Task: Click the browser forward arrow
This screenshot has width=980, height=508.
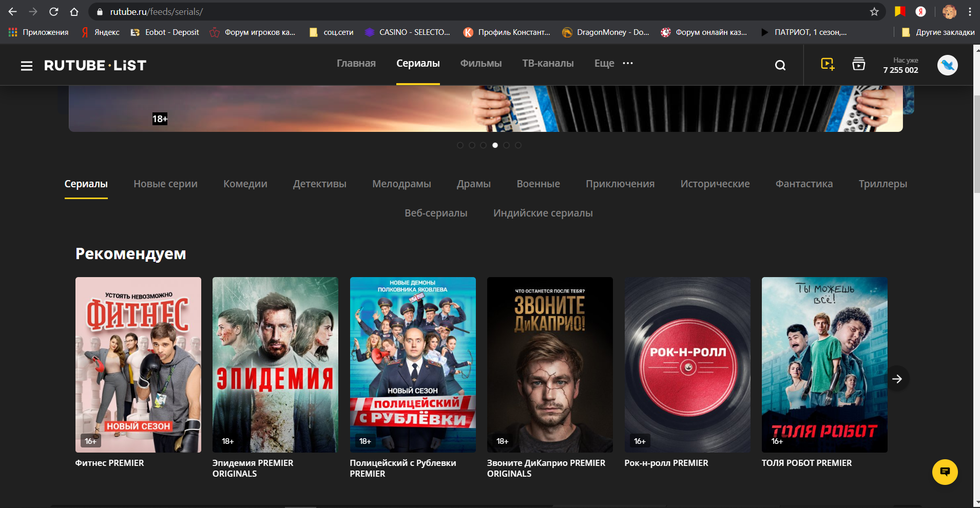Action: pyautogui.click(x=33, y=11)
